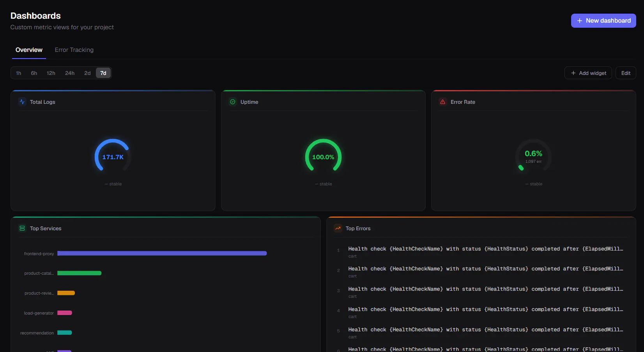Click the Top Errors trending icon

tap(338, 228)
